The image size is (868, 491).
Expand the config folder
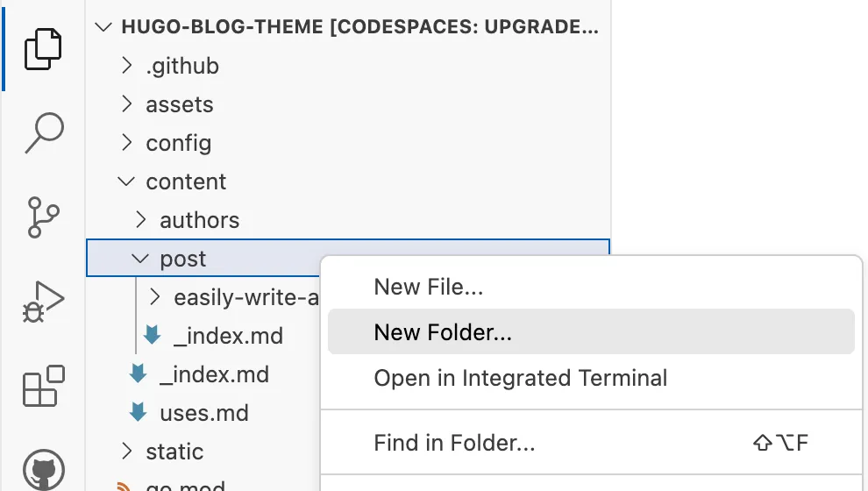pos(127,143)
